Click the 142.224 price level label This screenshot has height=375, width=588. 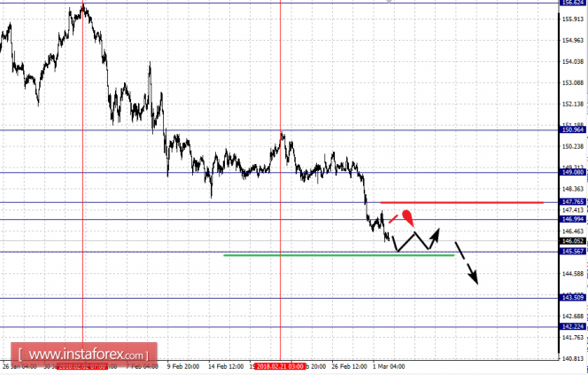[x=573, y=326]
